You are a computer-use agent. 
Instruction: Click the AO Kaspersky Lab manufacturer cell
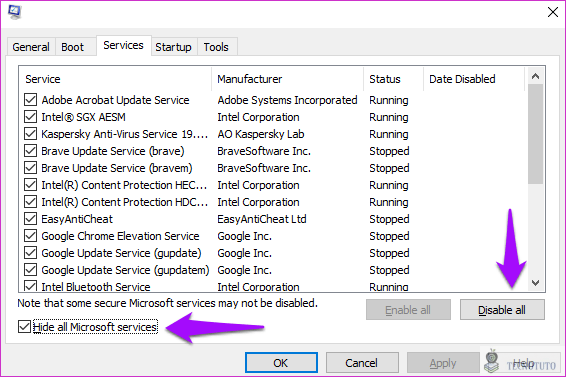pos(261,134)
